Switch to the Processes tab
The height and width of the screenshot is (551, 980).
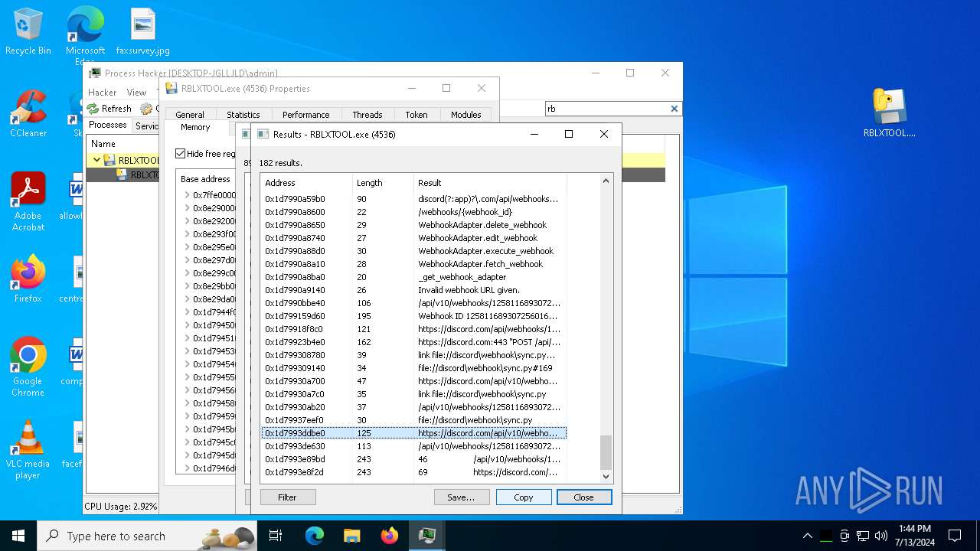pyautogui.click(x=108, y=126)
